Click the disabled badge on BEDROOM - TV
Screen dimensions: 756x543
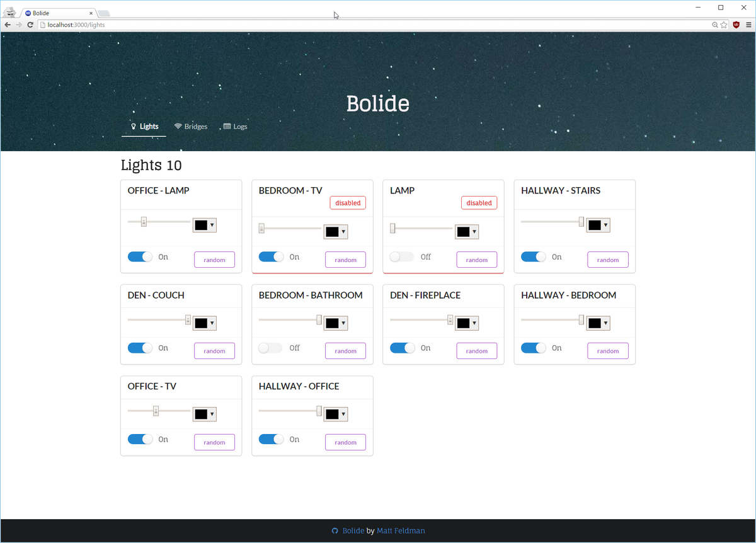click(348, 203)
